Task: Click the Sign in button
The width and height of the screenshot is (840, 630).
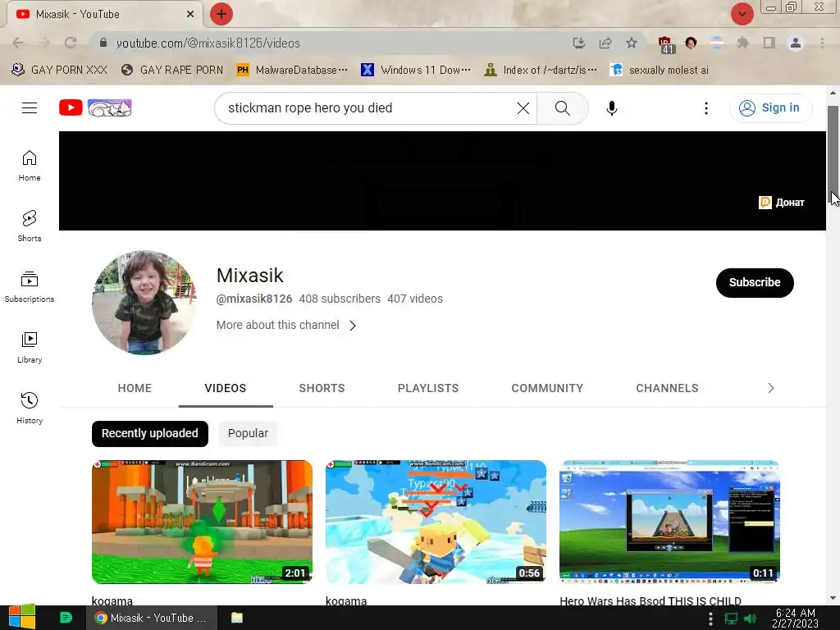Action: 769,107
